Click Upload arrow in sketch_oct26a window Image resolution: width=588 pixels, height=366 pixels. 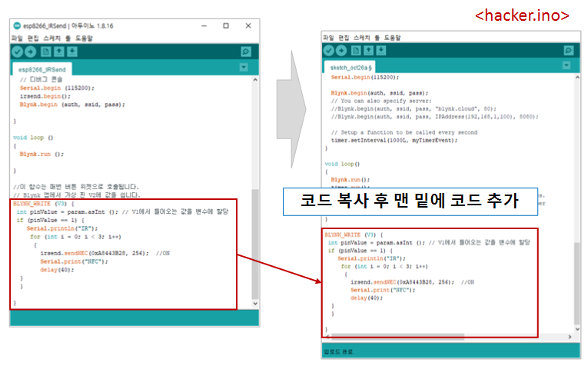(x=341, y=50)
